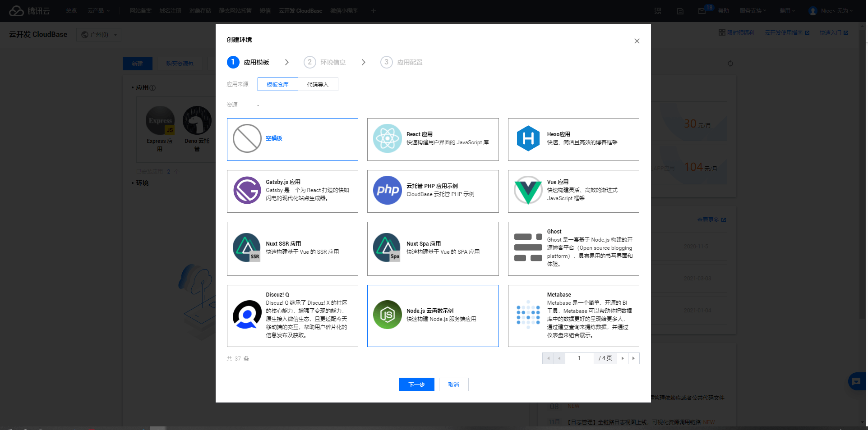Click the 下一步 button

tap(417, 384)
